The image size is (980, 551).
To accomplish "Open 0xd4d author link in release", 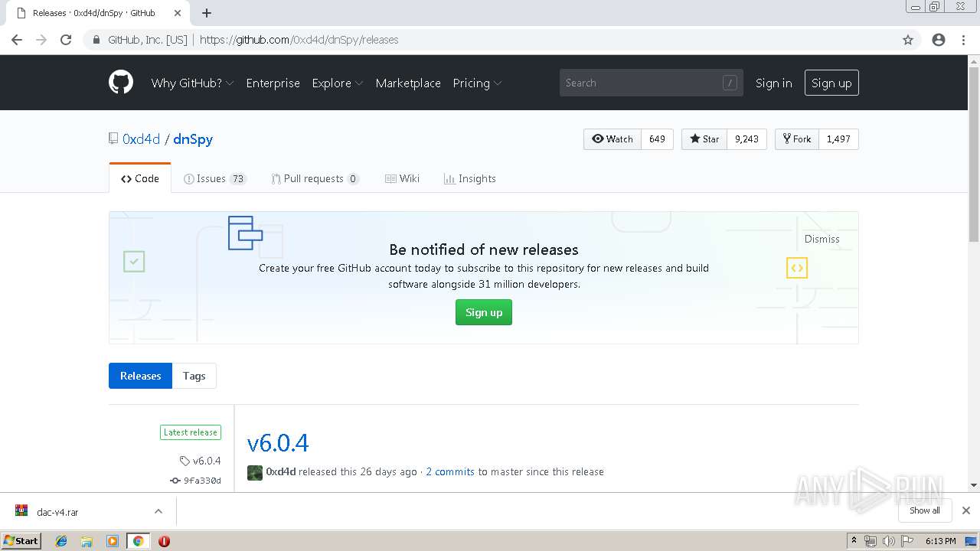I will tap(281, 471).
